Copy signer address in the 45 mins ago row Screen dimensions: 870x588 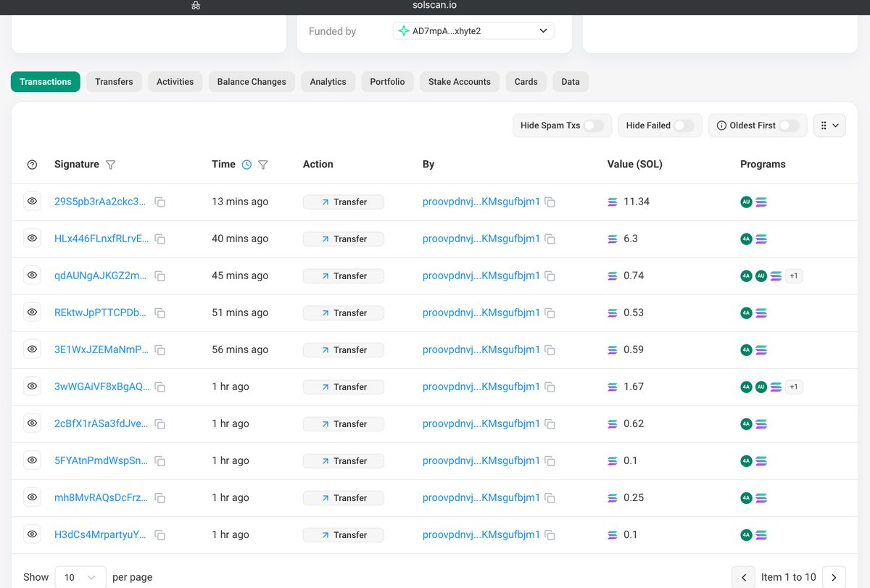(x=550, y=276)
